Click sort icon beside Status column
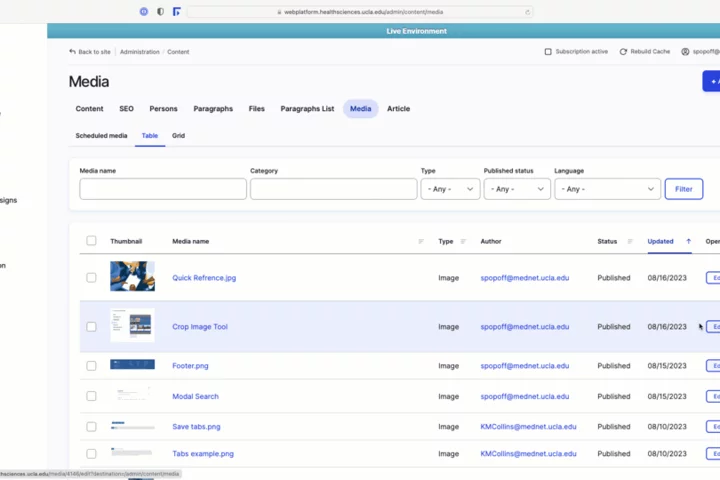Viewport: 720px width, 480px height. (x=630, y=241)
